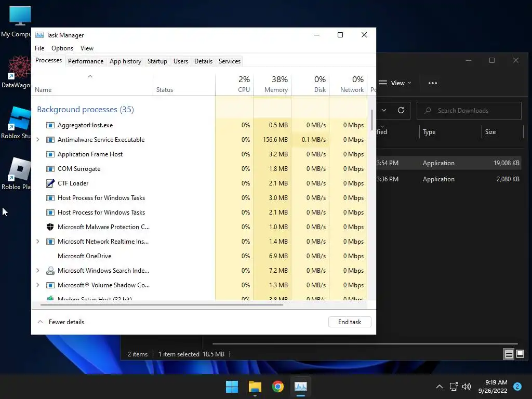Open the View dropdown in File Explorer
This screenshot has height=399, width=532.
click(395, 83)
